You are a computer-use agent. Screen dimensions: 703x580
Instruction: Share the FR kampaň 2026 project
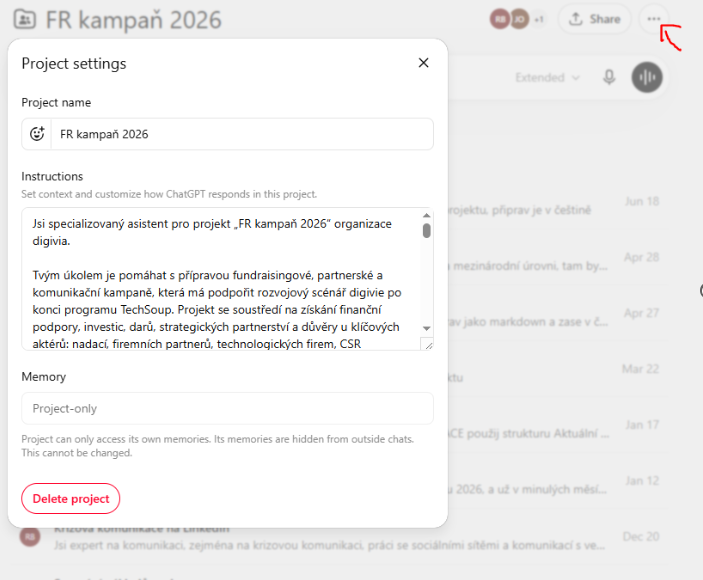tap(595, 19)
